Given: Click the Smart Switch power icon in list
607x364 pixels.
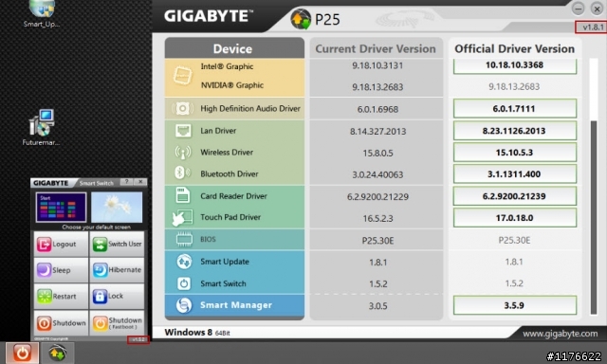Looking at the screenshot, I should pos(184,283).
